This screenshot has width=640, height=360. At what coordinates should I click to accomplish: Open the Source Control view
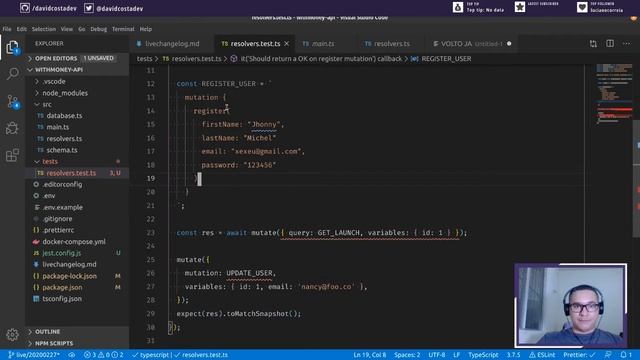(12, 101)
